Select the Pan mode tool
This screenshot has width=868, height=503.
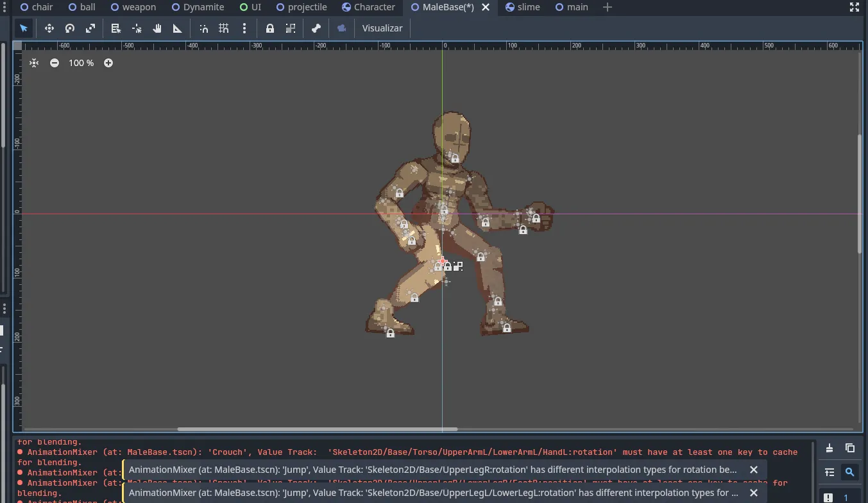point(157,28)
